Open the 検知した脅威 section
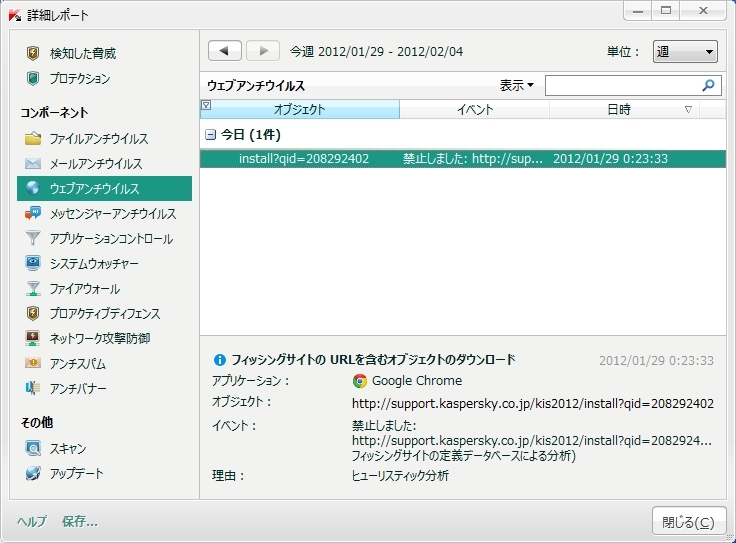 tap(83, 54)
